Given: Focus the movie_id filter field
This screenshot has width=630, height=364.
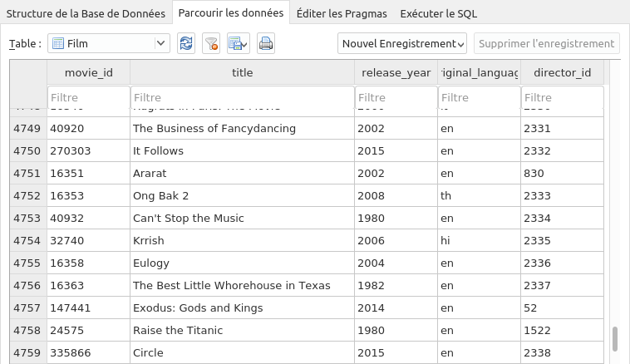Looking at the screenshot, I should pyautogui.click(x=89, y=97).
